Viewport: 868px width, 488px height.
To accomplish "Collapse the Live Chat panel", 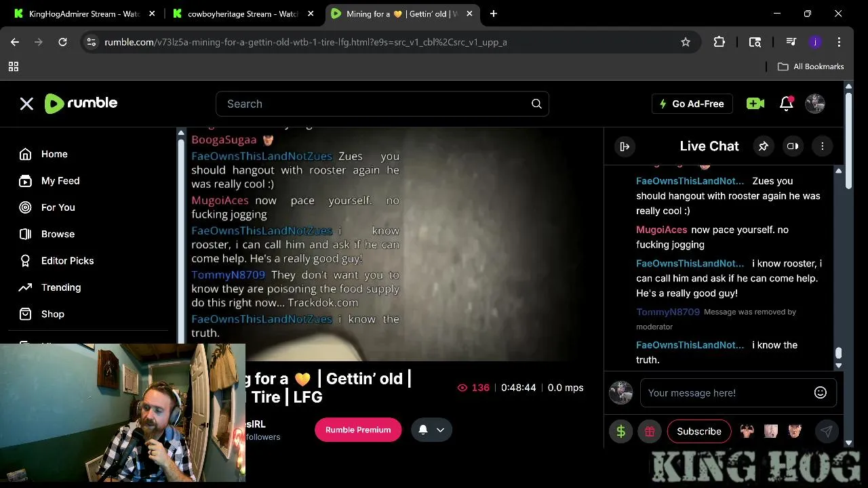I will [625, 146].
